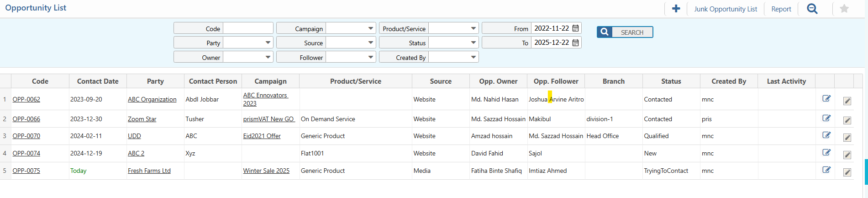Expand the Campaign filter dropdown

tap(370, 28)
